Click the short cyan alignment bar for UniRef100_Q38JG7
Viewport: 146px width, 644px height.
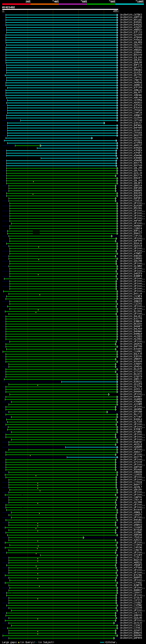56,123
